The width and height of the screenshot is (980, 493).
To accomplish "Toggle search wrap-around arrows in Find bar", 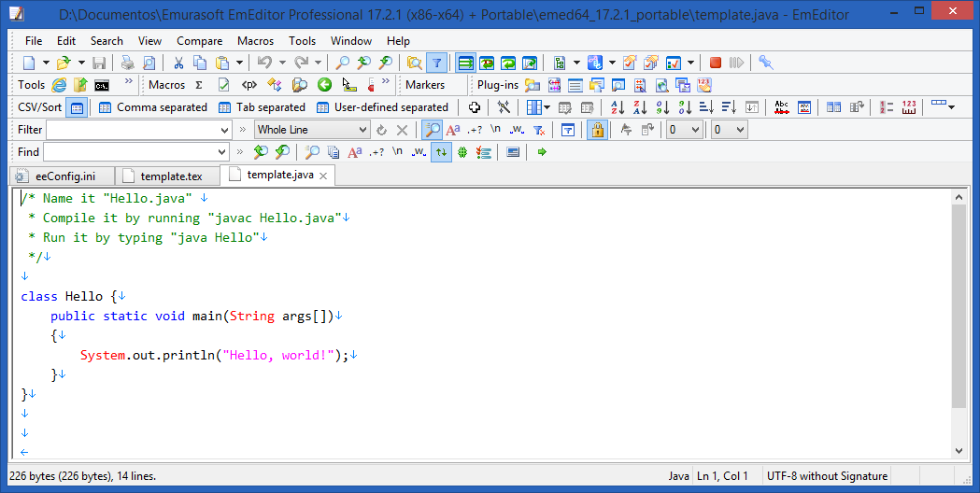I will [441, 152].
